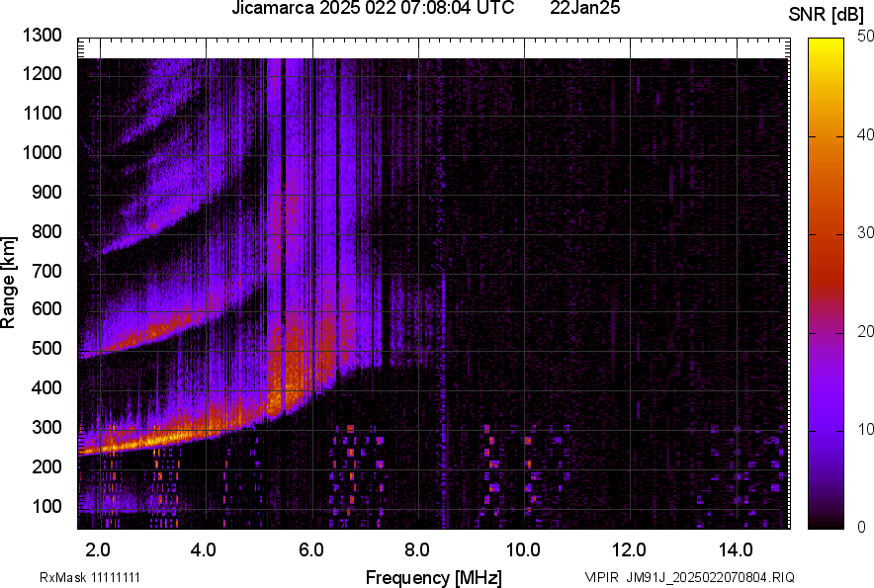The width and height of the screenshot is (874, 588).
Task: Click the filename 'JM91J_2025022070804.RIQ'
Action: [x=710, y=577]
